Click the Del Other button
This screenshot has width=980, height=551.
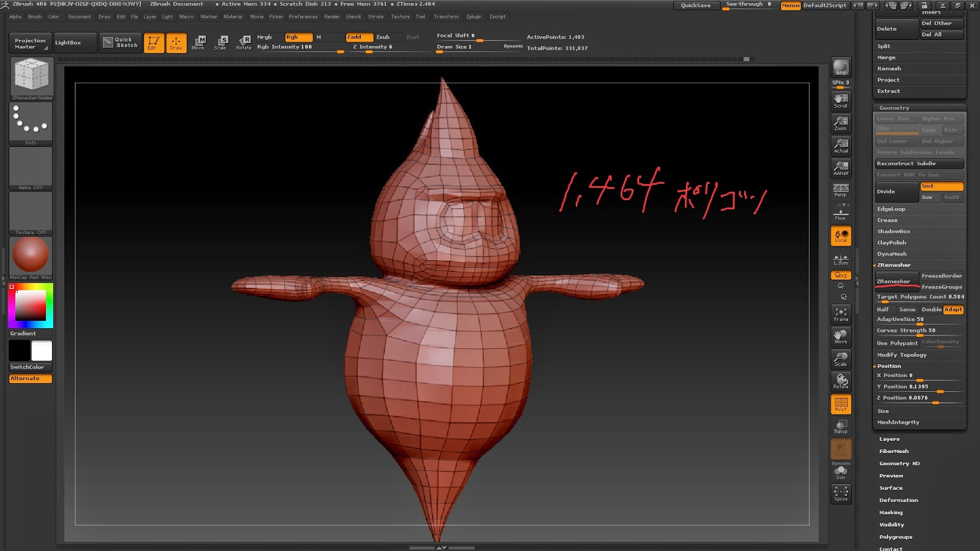pyautogui.click(x=942, y=23)
